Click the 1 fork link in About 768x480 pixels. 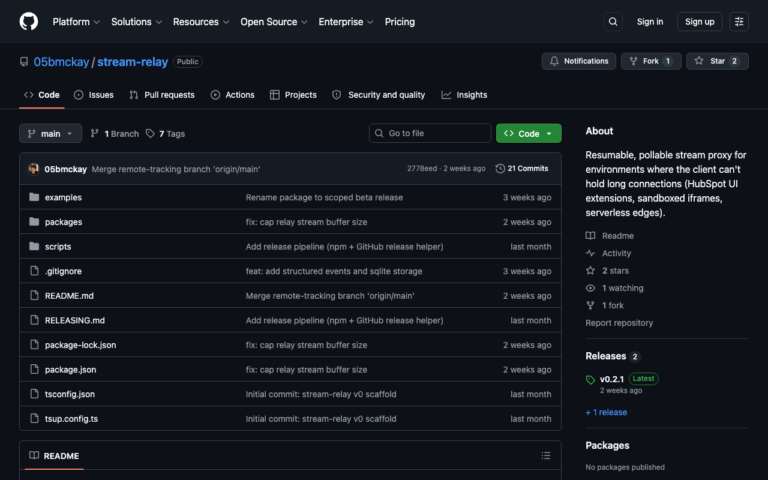pyautogui.click(x=613, y=306)
